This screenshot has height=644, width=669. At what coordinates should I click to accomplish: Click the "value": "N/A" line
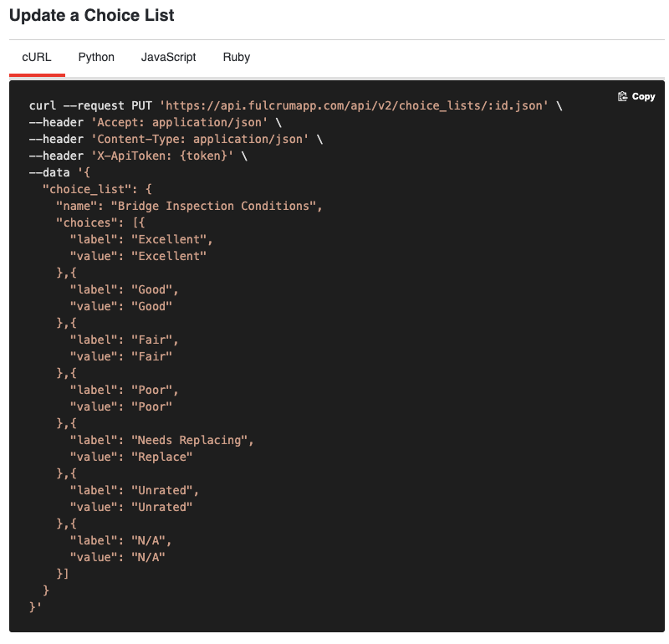point(117,557)
